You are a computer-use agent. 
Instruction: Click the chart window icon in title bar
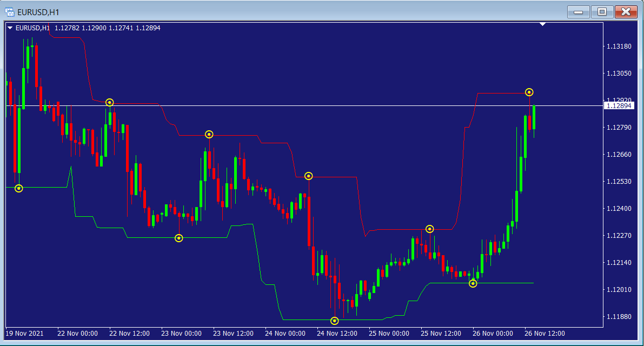pos(9,11)
